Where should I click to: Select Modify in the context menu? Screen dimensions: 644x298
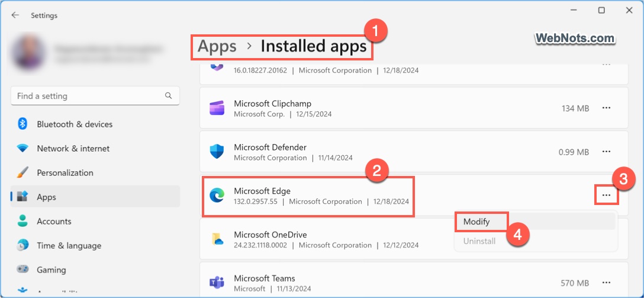(535, 222)
